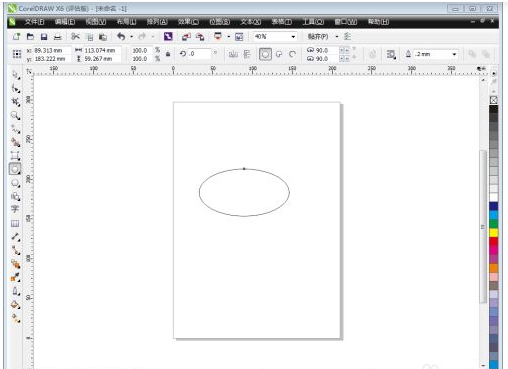
Task: Select the Dimension line tool
Action: tap(15, 237)
